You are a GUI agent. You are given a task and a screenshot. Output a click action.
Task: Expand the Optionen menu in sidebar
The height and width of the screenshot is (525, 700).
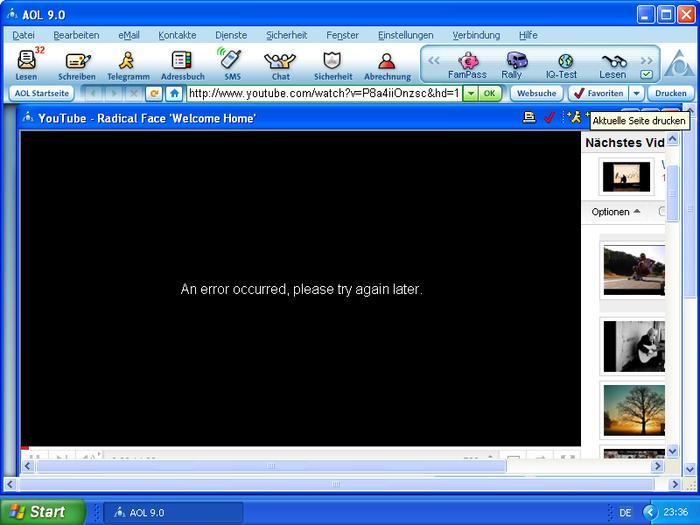point(616,212)
